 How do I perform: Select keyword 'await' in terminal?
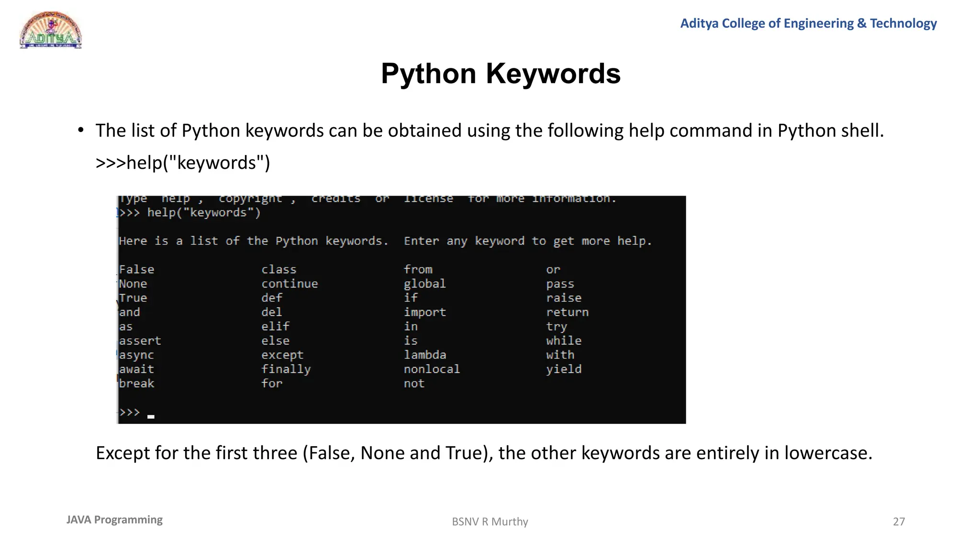pos(136,369)
